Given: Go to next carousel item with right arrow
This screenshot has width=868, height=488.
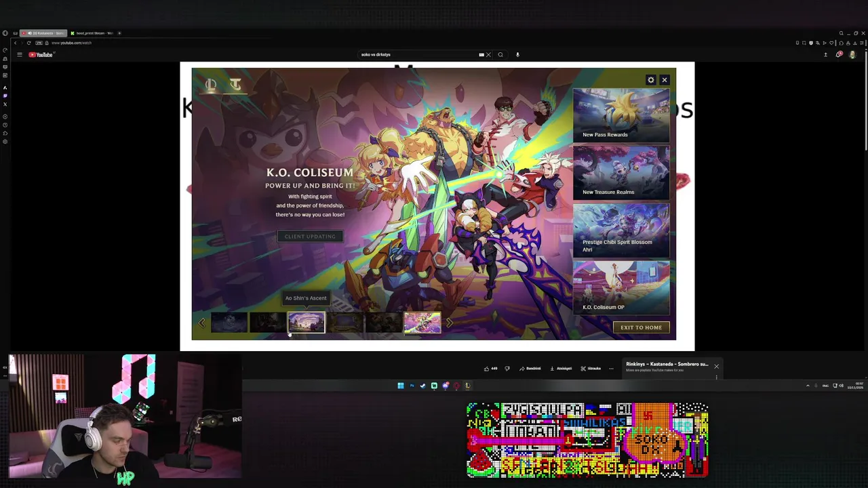Looking at the screenshot, I should click(x=449, y=323).
